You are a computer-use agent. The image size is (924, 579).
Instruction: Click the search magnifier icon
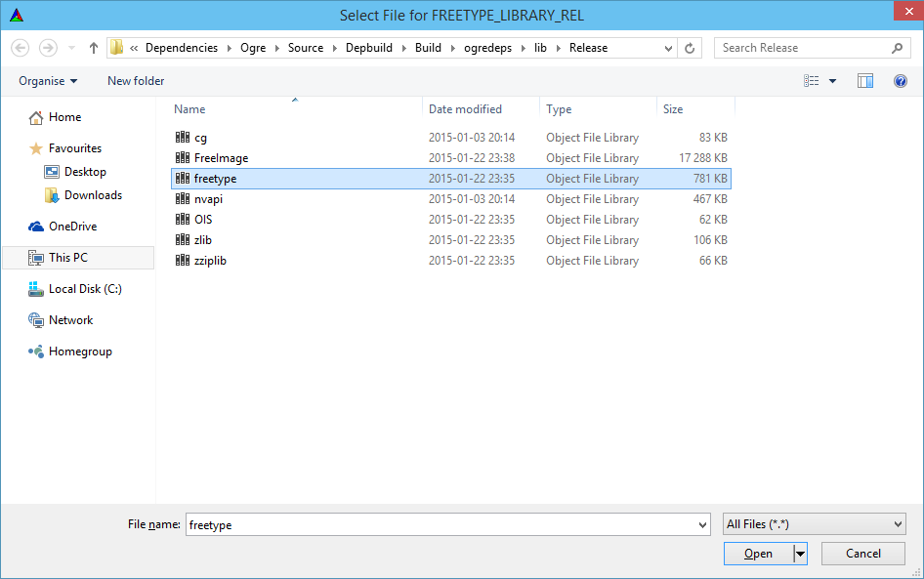[897, 47]
